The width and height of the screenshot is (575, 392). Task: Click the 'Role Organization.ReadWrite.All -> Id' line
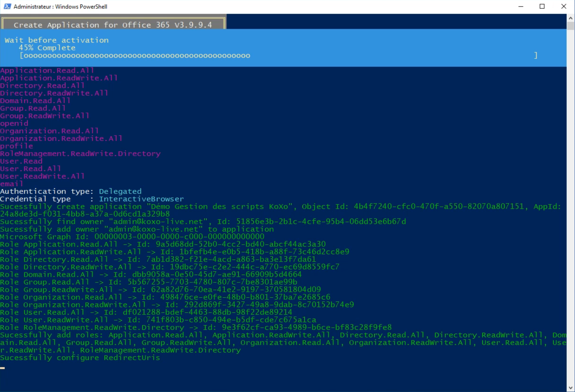tap(177, 305)
